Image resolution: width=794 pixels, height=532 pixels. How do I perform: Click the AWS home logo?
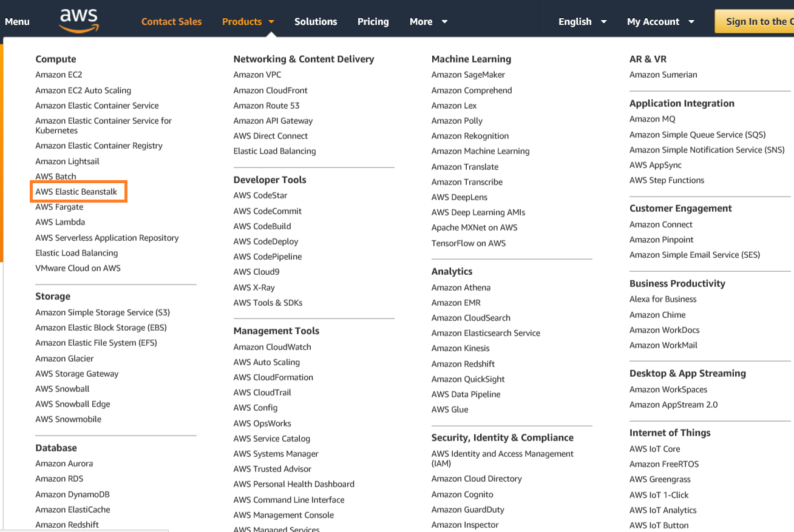(78, 19)
